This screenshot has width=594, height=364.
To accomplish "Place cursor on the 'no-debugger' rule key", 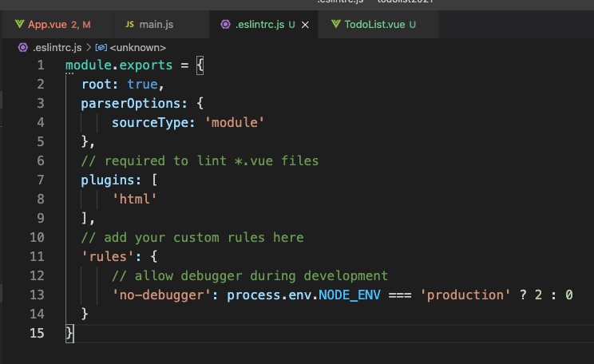I will (x=164, y=295).
